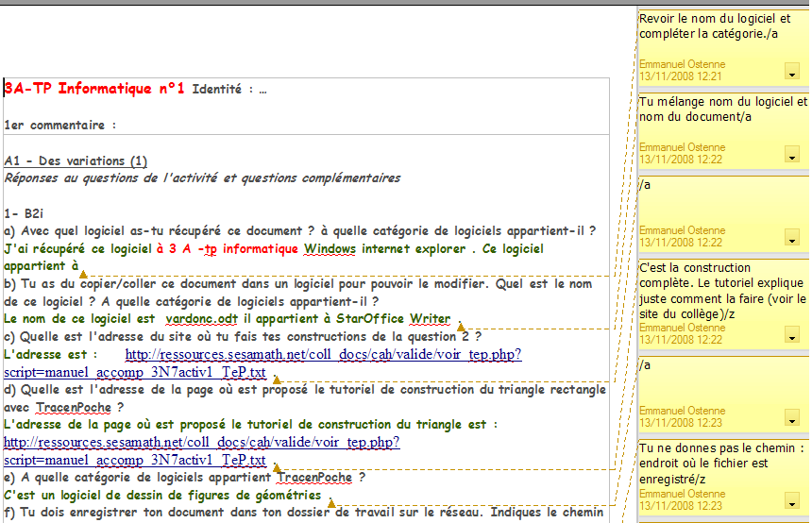Click the underlined word 'Writer'
Viewport: 812px width, 523px height.
point(431,319)
